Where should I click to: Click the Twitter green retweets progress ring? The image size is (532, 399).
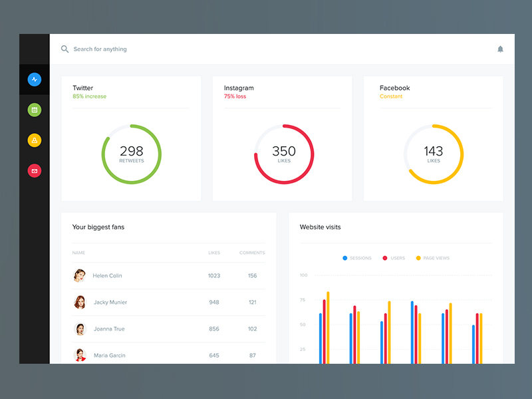point(159,154)
